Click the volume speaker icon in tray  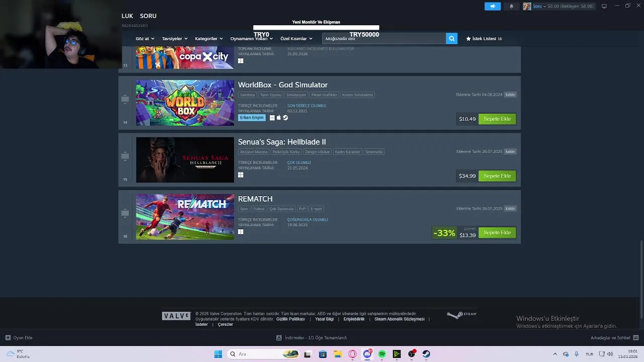(610, 354)
